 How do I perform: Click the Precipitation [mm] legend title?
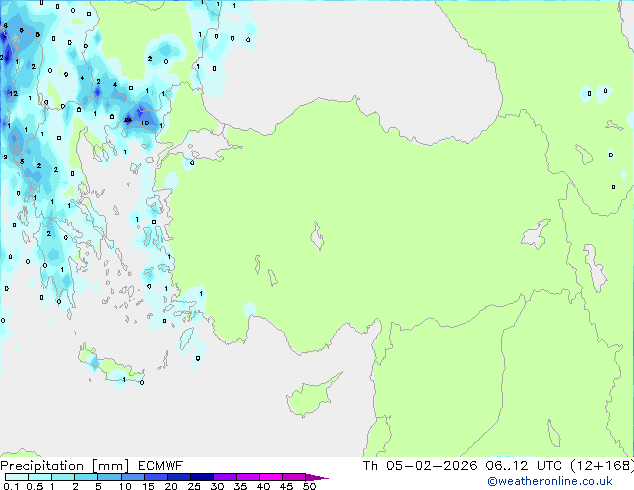pyautogui.click(x=61, y=465)
